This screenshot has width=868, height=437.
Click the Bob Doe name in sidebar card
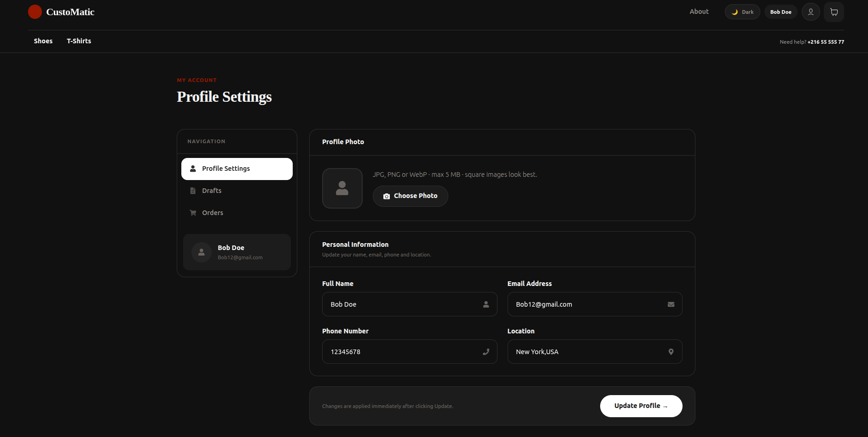[x=231, y=248]
